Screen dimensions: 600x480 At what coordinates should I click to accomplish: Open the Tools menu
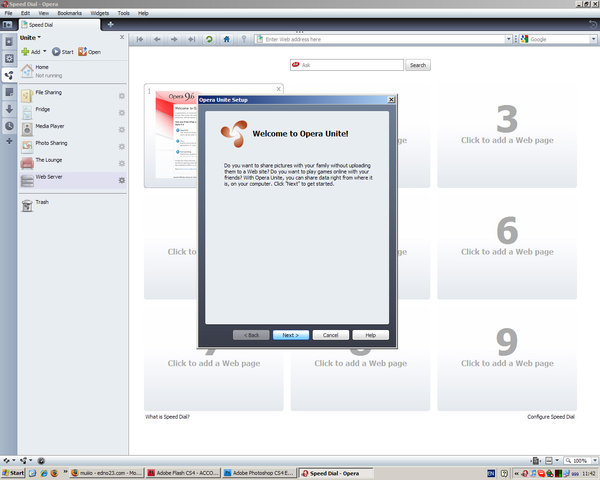click(x=124, y=13)
